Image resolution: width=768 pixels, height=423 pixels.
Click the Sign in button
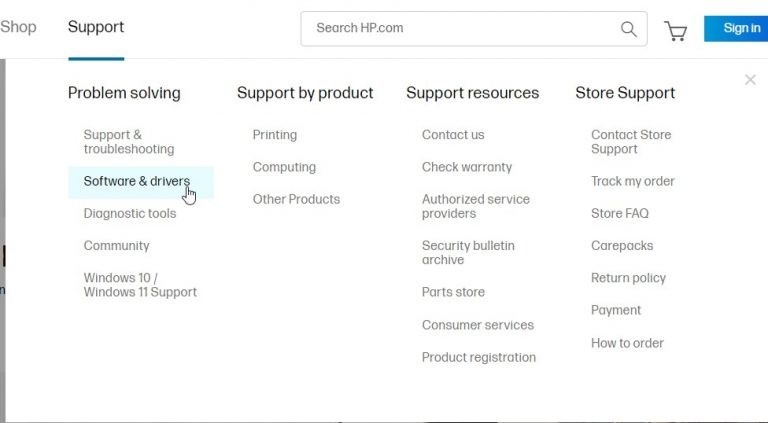click(x=741, y=28)
